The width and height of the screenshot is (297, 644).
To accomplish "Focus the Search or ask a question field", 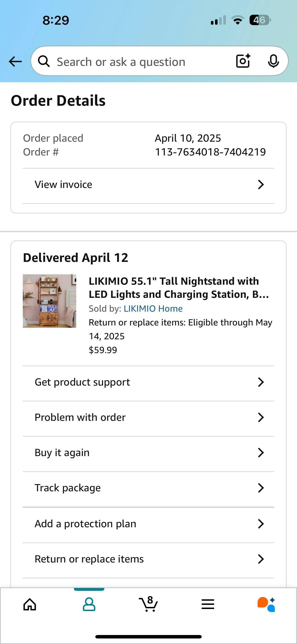I will [140, 62].
